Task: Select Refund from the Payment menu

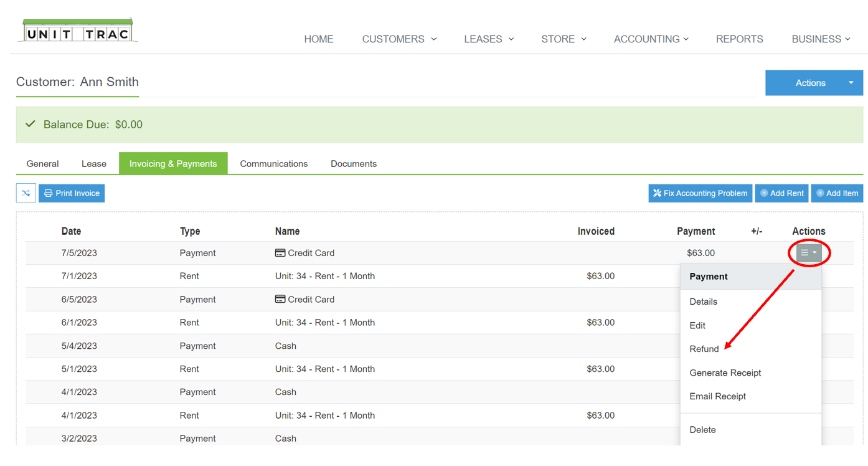Action: click(704, 349)
